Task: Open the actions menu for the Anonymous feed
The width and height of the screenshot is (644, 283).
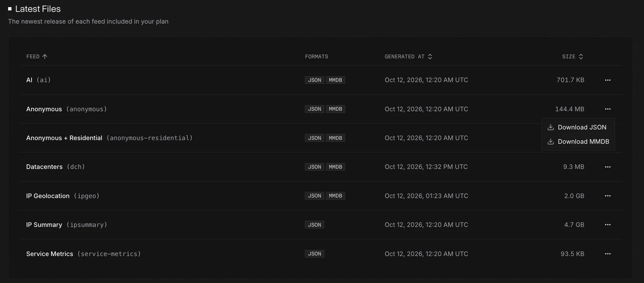Action: click(x=608, y=109)
